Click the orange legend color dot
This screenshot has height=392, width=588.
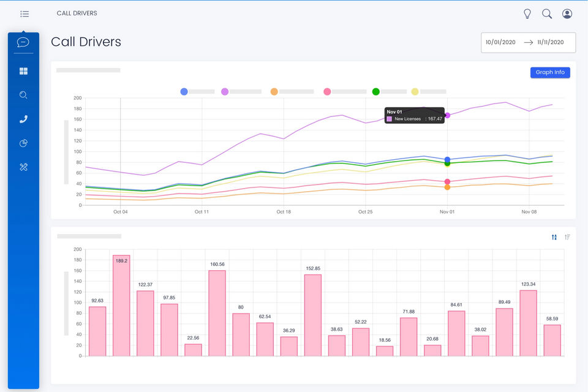point(274,91)
